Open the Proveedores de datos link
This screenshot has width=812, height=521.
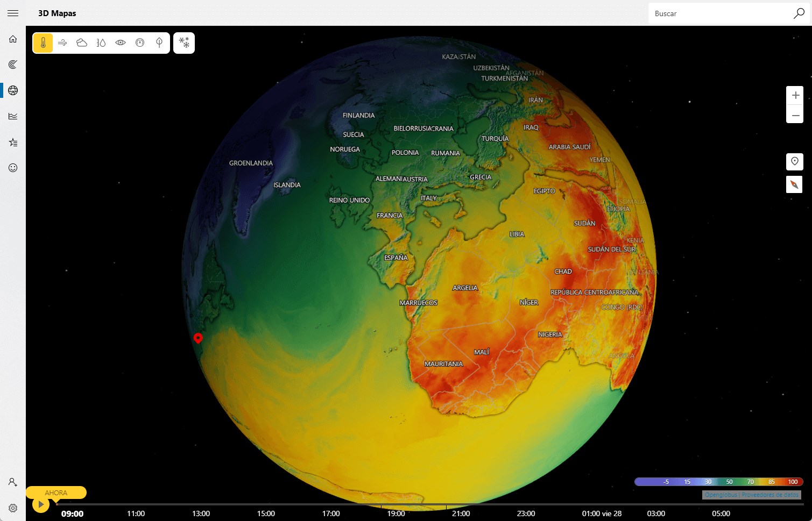point(769,495)
